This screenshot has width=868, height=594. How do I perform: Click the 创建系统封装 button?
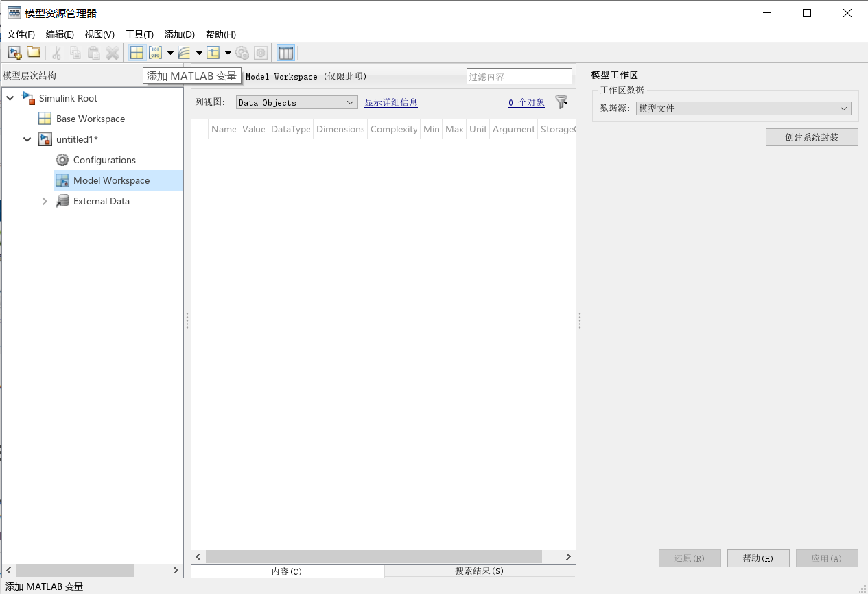812,137
